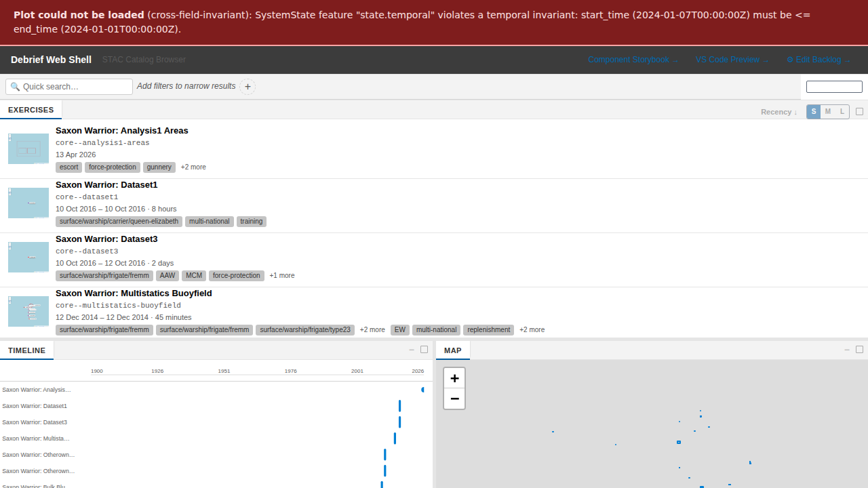Open Saxon Warrior: Dataset1 thumbnail
Image resolution: width=868 pixels, height=488 pixels.
coord(28,203)
